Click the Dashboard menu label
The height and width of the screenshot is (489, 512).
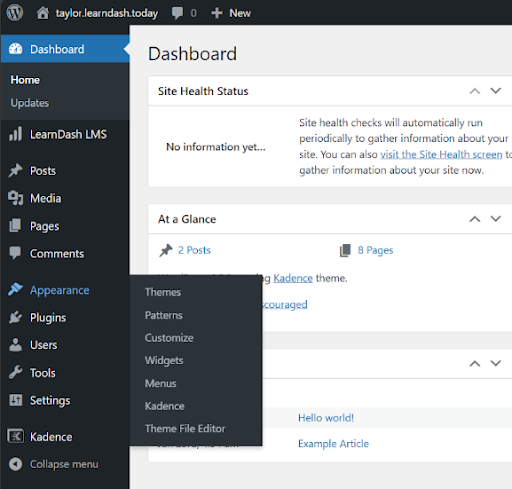click(57, 49)
